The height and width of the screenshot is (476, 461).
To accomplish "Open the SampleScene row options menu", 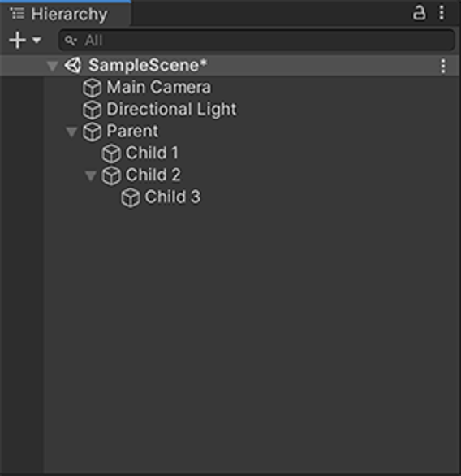I will pyautogui.click(x=443, y=66).
